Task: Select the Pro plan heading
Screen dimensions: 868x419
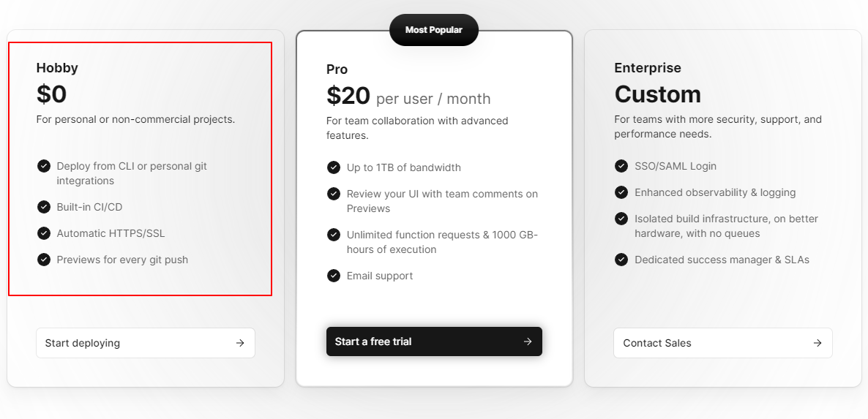Action: 337,69
